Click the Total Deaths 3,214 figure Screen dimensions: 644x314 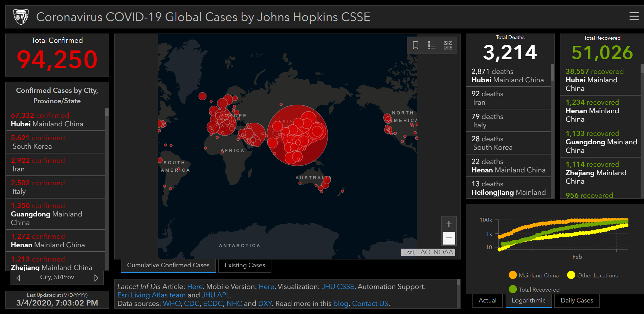(x=510, y=53)
